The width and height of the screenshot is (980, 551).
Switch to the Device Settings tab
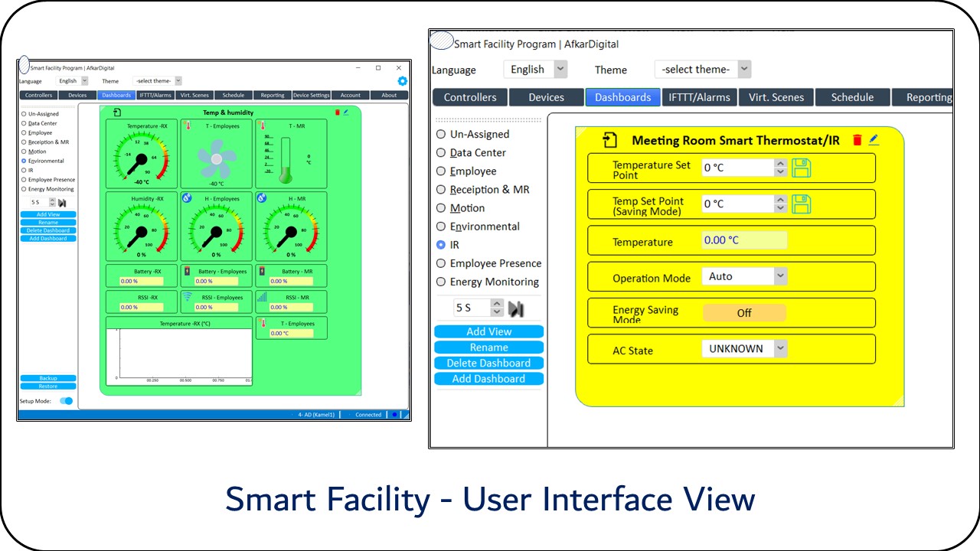[311, 96]
